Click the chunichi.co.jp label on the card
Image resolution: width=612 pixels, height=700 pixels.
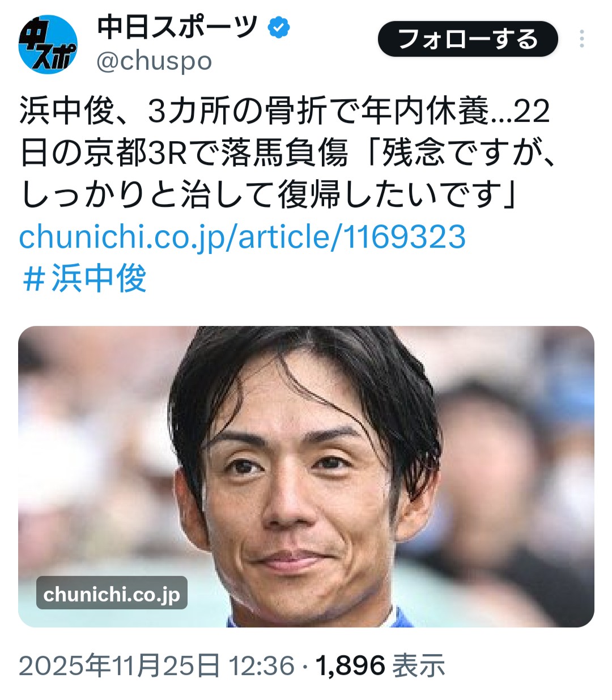[x=112, y=593]
